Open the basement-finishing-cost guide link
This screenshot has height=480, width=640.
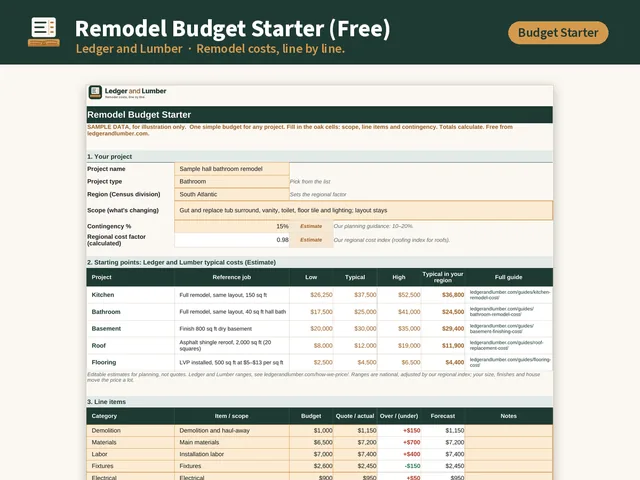502,329
